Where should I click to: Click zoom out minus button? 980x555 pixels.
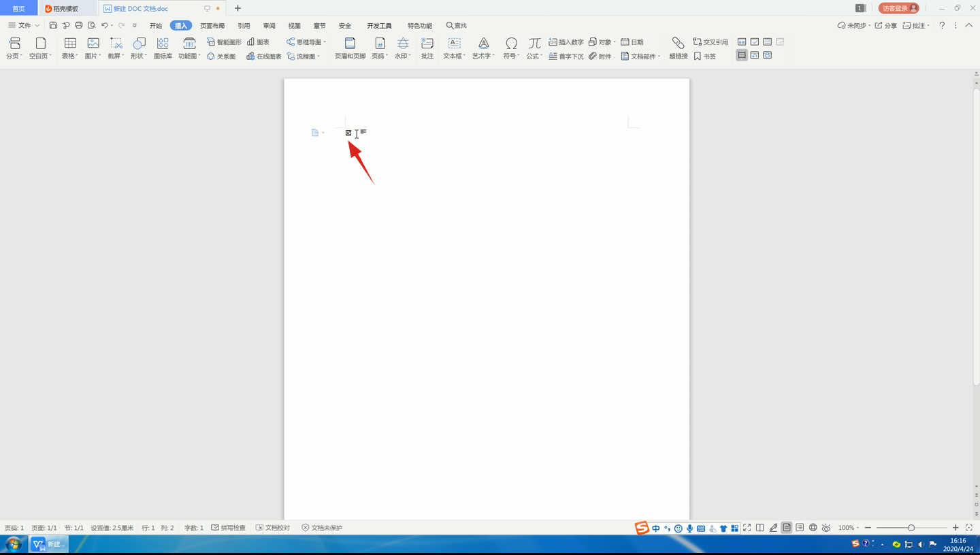[868, 528]
